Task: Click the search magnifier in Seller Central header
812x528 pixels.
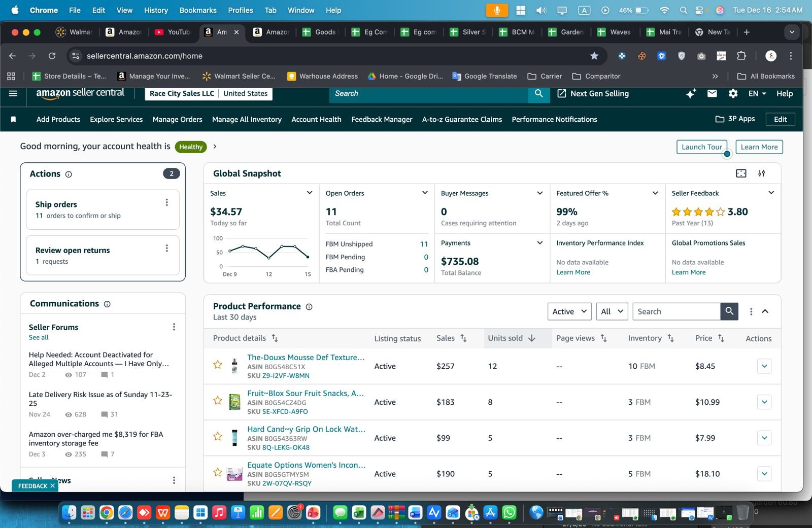Action: [x=538, y=93]
